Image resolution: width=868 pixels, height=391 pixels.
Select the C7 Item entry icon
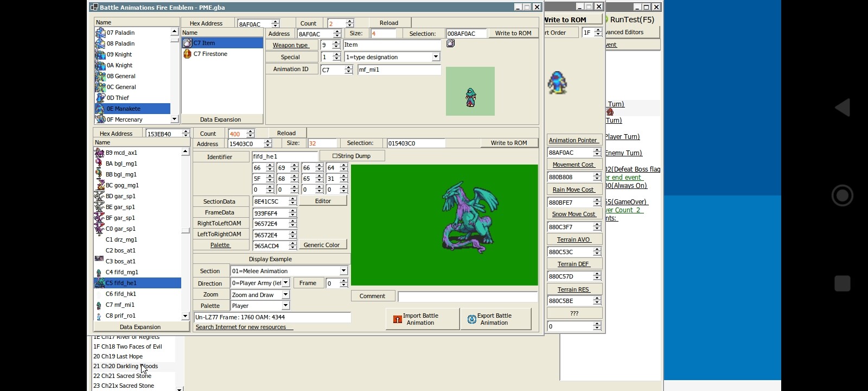pyautogui.click(x=187, y=43)
